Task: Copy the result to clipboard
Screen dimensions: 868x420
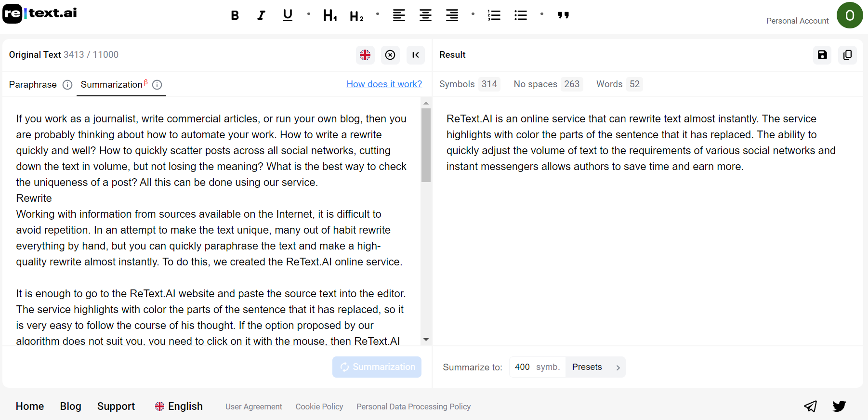Action: click(847, 55)
